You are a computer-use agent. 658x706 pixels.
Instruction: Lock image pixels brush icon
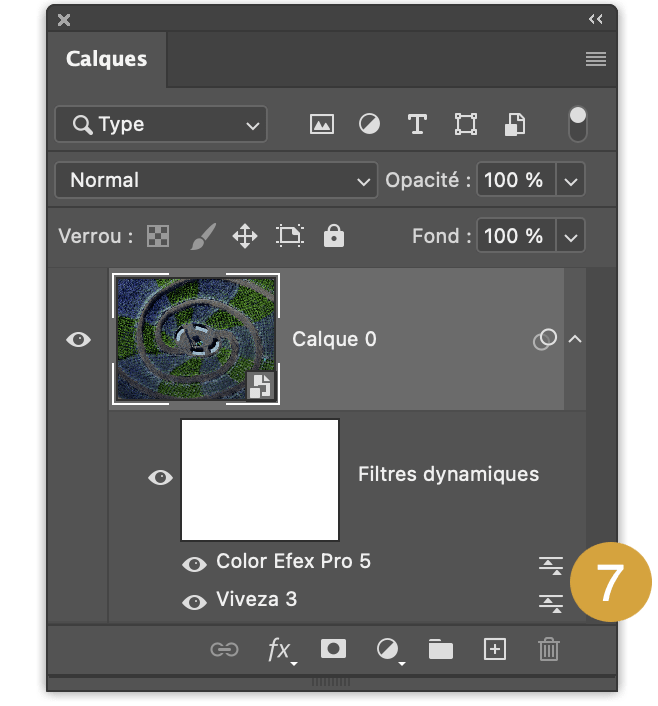click(203, 236)
